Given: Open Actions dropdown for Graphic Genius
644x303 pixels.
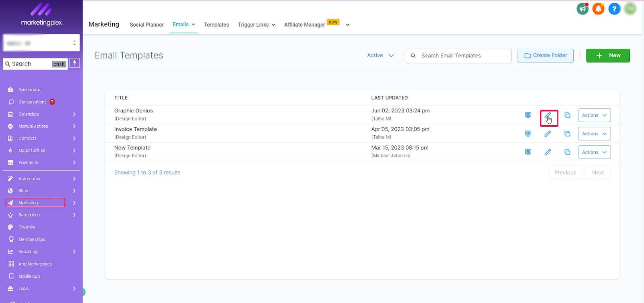Looking at the screenshot, I should coord(594,115).
